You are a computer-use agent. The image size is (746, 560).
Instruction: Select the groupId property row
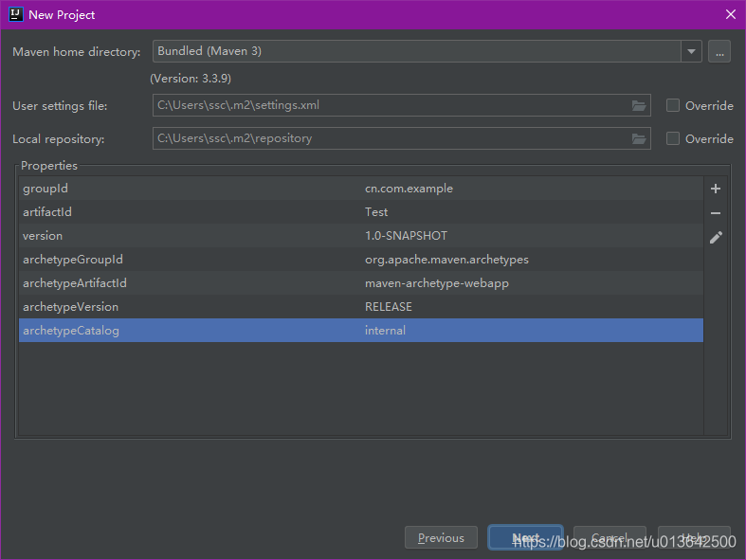[x=361, y=189]
